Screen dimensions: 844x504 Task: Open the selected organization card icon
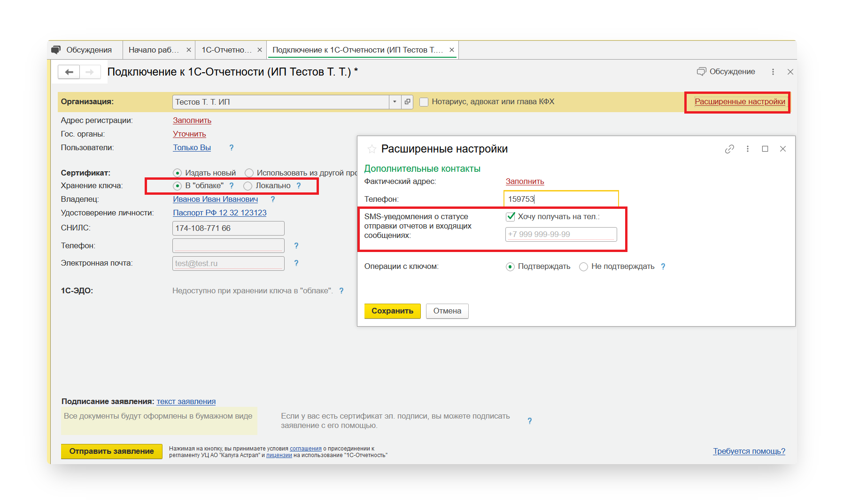(407, 102)
